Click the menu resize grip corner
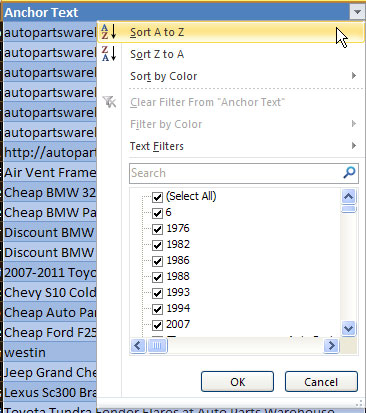The height and width of the screenshot is (413, 366). point(359,404)
